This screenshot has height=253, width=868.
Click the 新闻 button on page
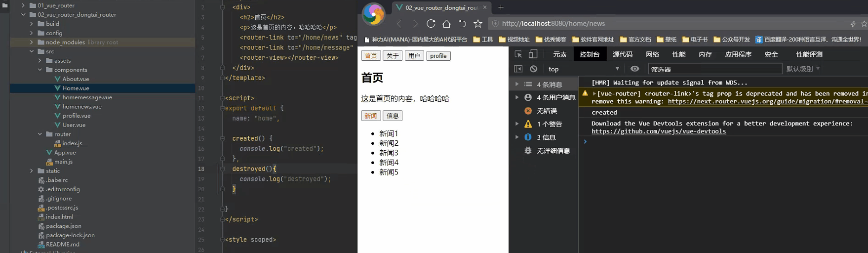[x=371, y=116]
